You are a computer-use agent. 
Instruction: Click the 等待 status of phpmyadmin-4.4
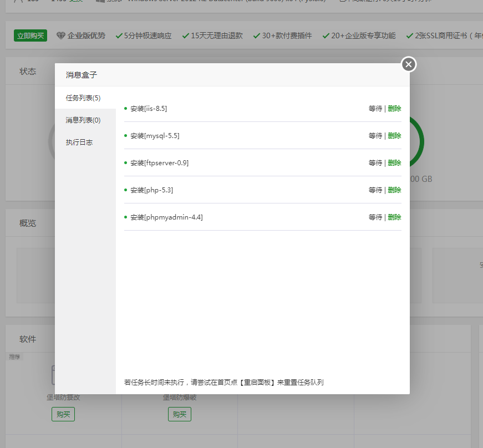click(x=375, y=217)
